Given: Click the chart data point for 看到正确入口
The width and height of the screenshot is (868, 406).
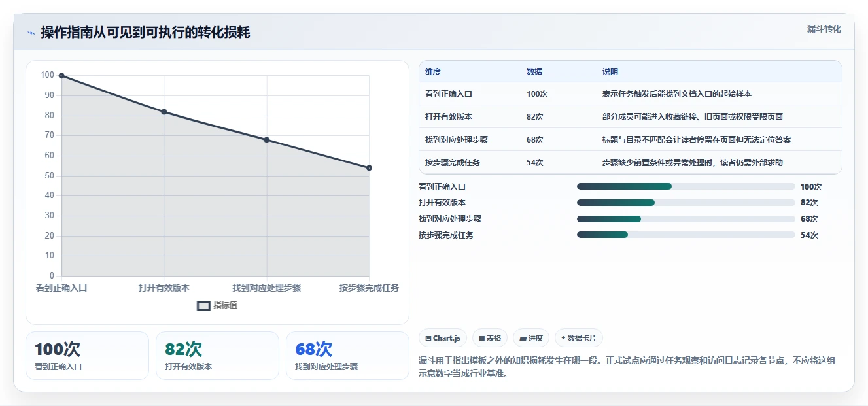Looking at the screenshot, I should pyautogui.click(x=61, y=76).
